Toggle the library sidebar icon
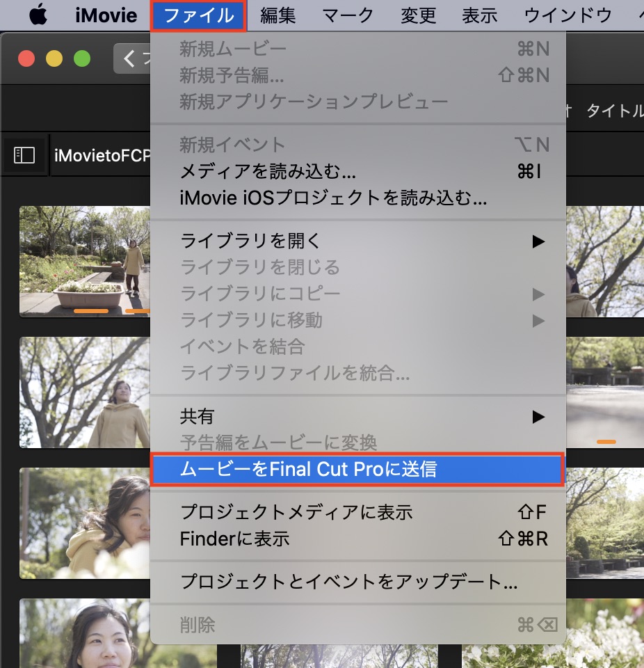644x668 pixels. point(24,155)
